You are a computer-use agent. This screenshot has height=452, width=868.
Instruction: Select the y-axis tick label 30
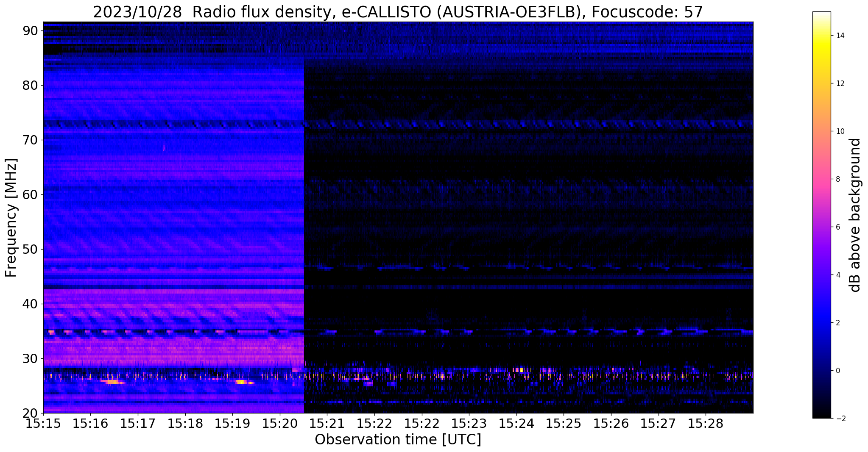(x=30, y=359)
